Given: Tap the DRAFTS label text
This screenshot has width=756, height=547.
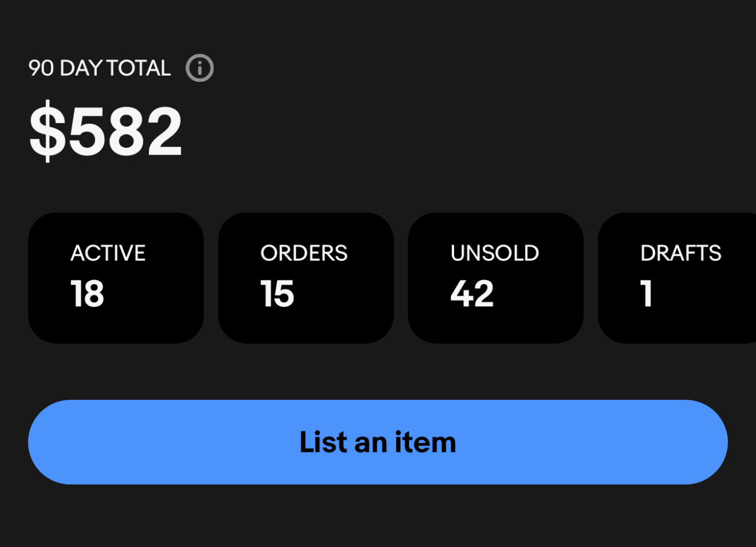Looking at the screenshot, I should point(681,253).
